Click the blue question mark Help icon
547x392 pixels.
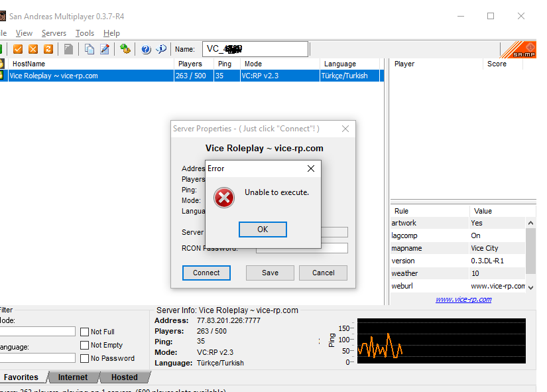pyautogui.click(x=146, y=50)
